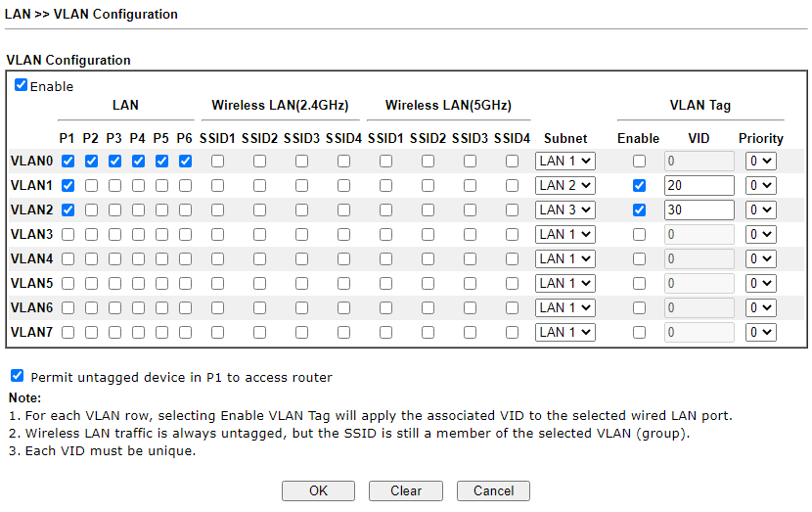Viewport: 812px width, 512px height.
Task: Click the Cancel button
Action: 493,490
